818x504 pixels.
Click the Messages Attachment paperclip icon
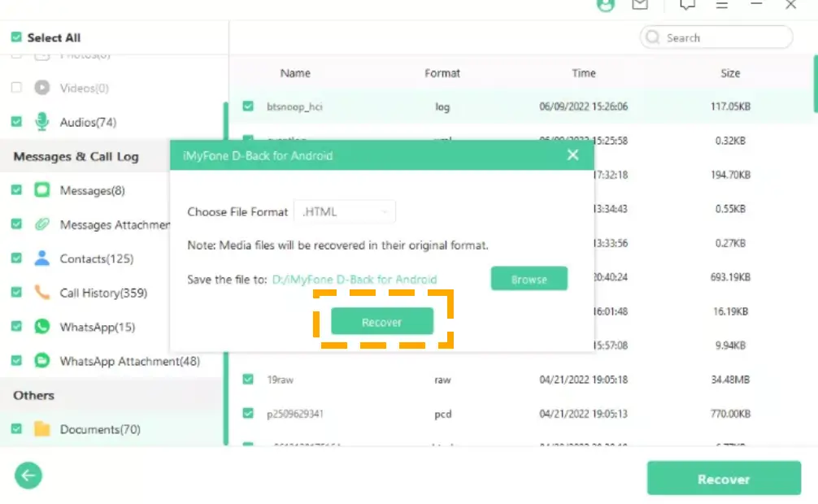41,224
